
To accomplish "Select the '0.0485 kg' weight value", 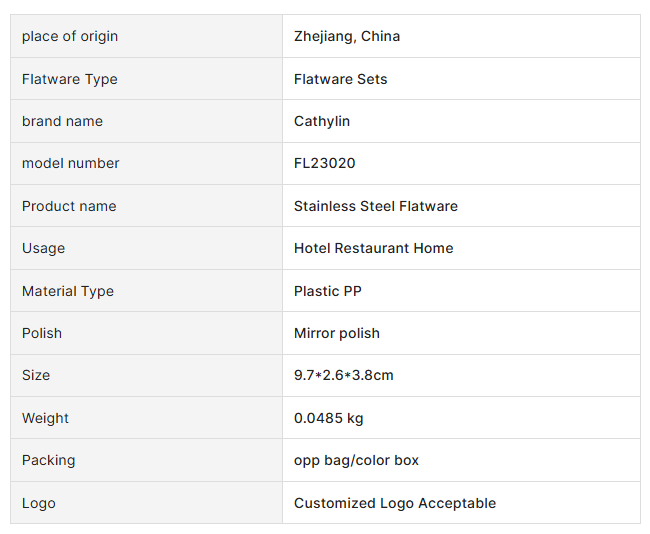I will [x=329, y=418].
